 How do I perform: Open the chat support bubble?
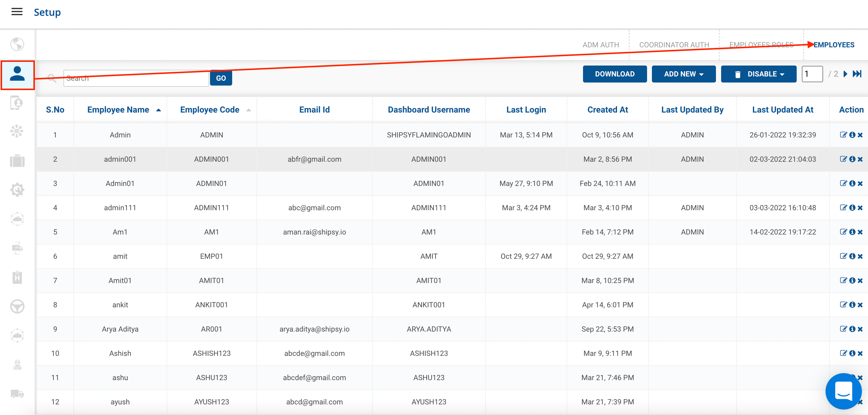pyautogui.click(x=843, y=391)
